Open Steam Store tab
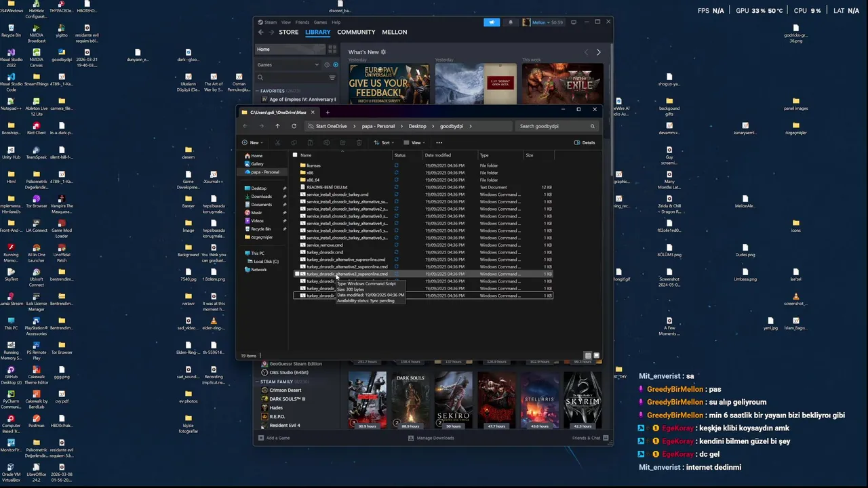This screenshot has width=868, height=488. (x=288, y=32)
